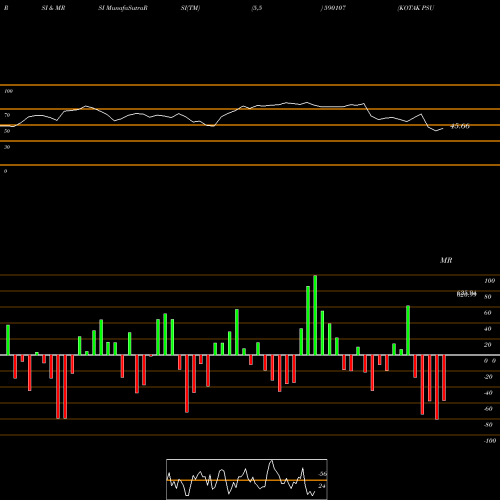Click the RSI current value '45.66'

pos(460,126)
